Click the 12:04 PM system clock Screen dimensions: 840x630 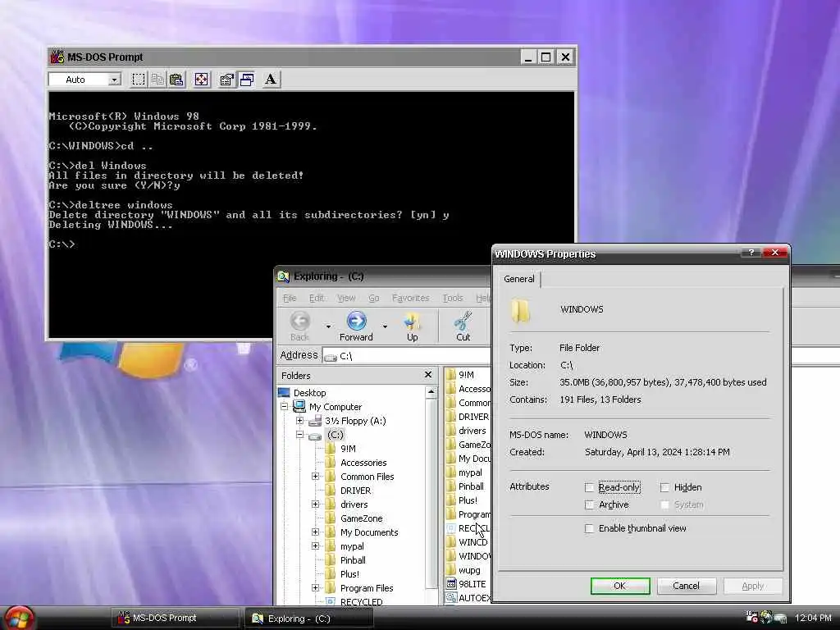(813, 618)
